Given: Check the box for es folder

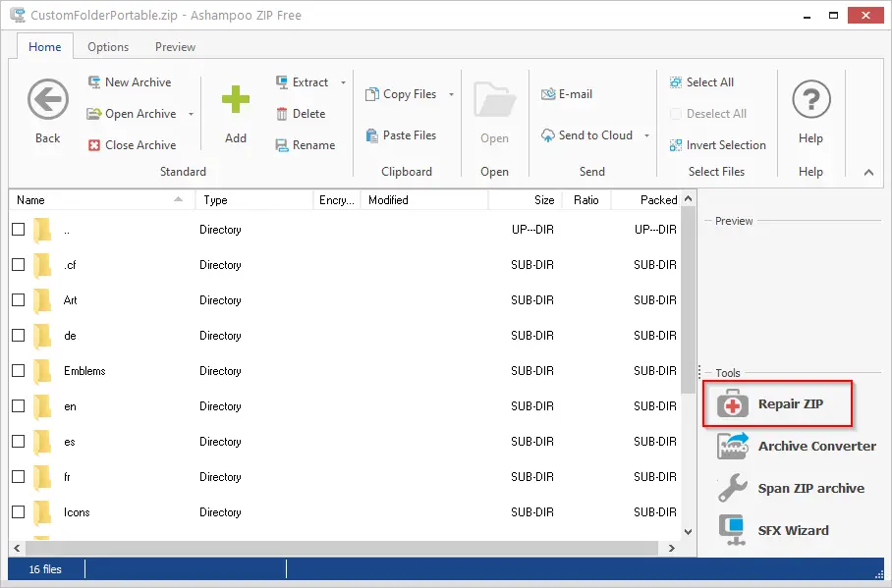Looking at the screenshot, I should (x=19, y=442).
